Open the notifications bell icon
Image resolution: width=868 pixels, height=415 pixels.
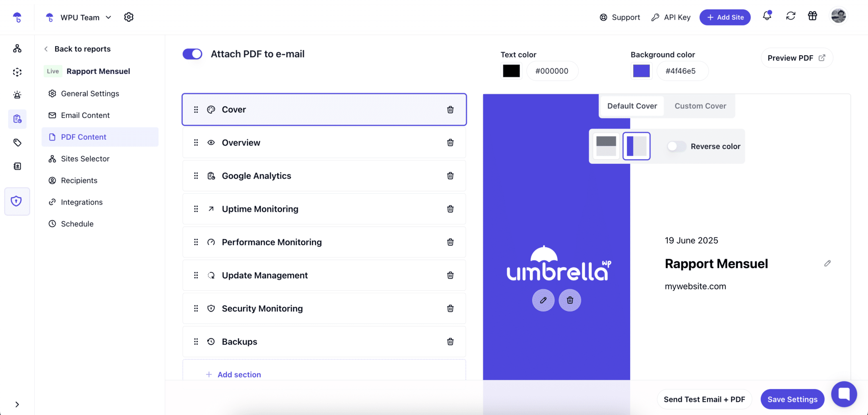pos(766,16)
